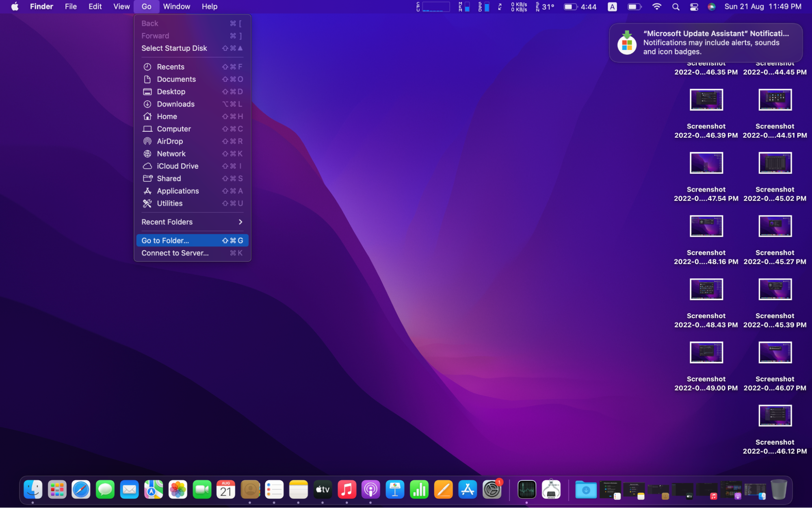Open Control Center in menu bar

coord(694,7)
